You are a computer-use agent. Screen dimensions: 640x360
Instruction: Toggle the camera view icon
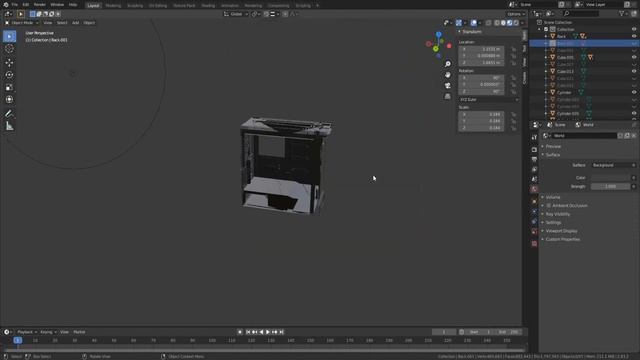click(448, 85)
